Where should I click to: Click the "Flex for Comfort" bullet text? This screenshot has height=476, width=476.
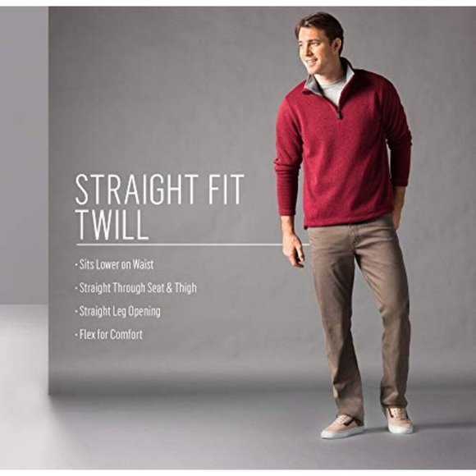[x=109, y=335]
